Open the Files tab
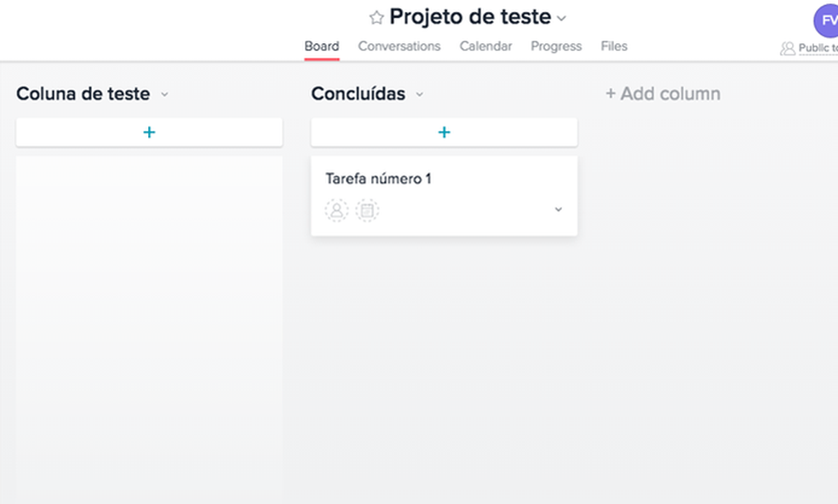The width and height of the screenshot is (838, 504). pos(614,47)
